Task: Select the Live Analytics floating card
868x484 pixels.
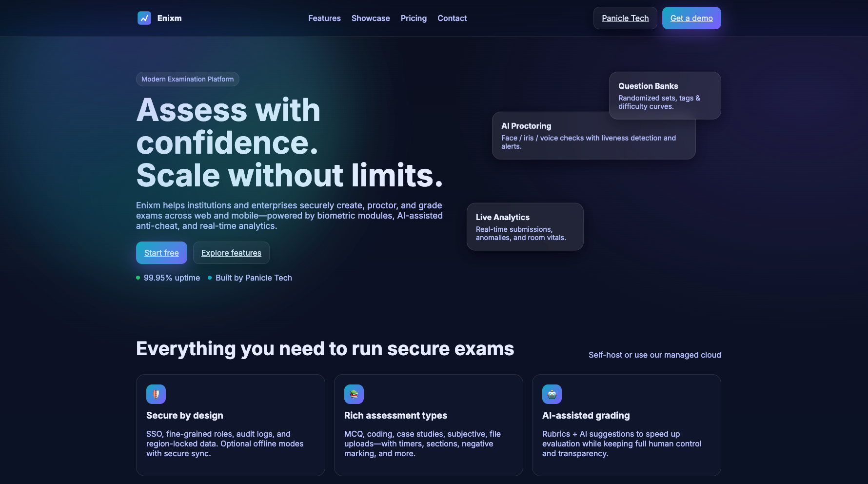Action: click(x=525, y=226)
